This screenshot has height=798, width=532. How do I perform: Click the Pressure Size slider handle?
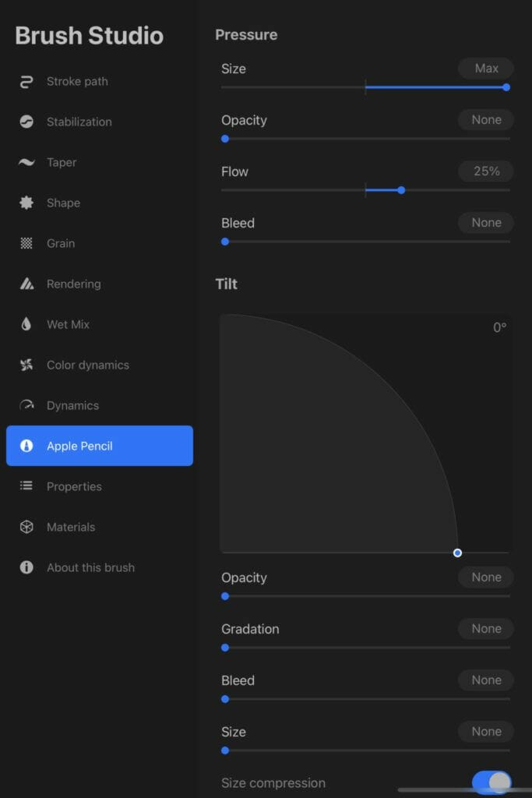click(506, 87)
